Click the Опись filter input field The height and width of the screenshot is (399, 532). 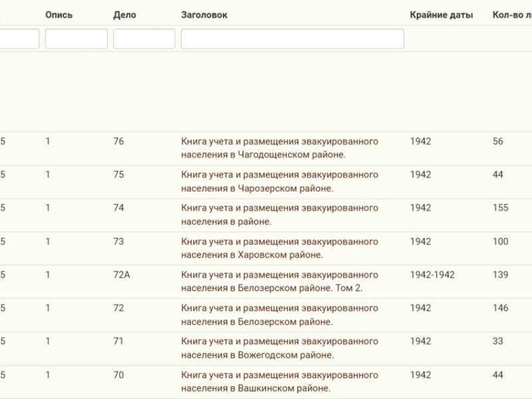[x=76, y=39]
